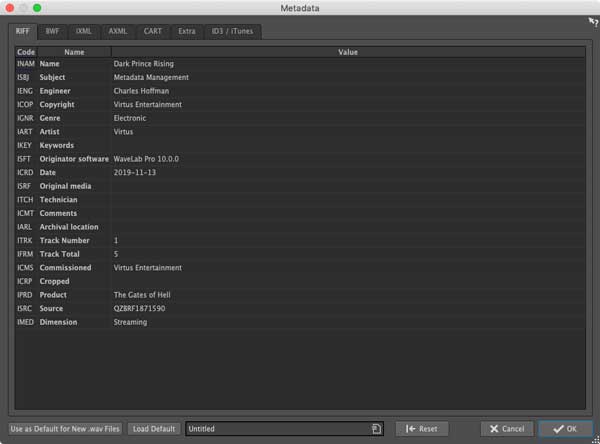Click the Artist value 'Virtus'
This screenshot has height=444, width=600.
click(x=123, y=132)
